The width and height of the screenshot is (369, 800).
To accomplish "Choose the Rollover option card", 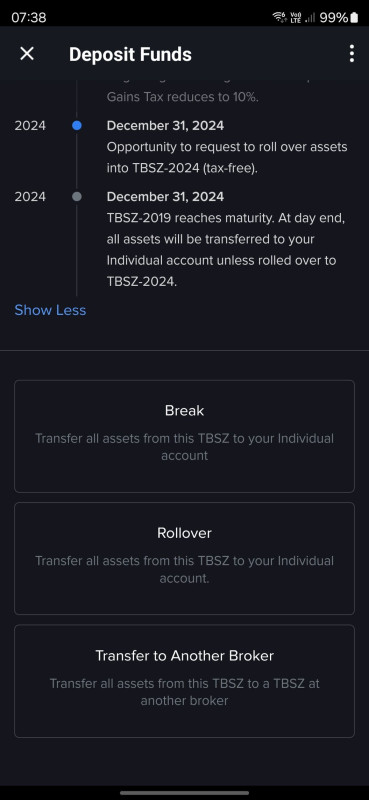I will (x=184, y=559).
